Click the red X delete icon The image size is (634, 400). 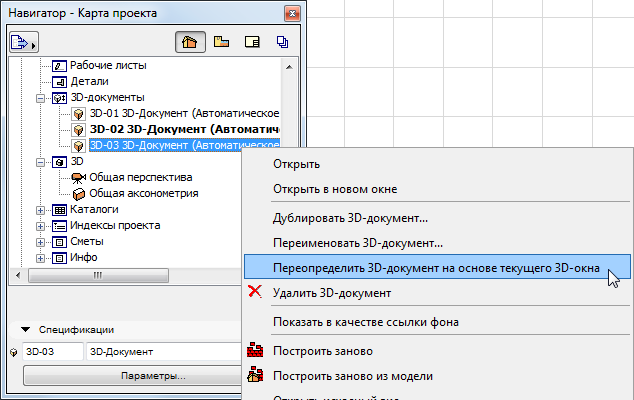pyautogui.click(x=255, y=291)
